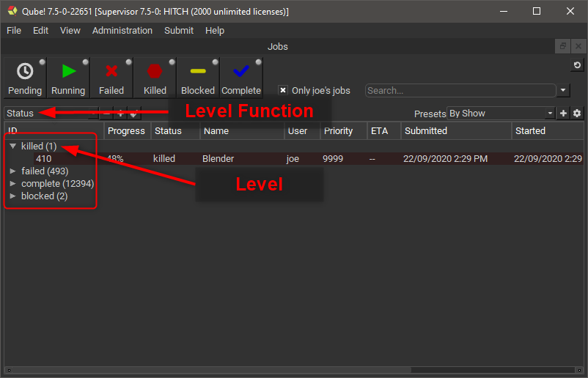Uncheck Only joe's jobs checkbox

click(x=283, y=91)
